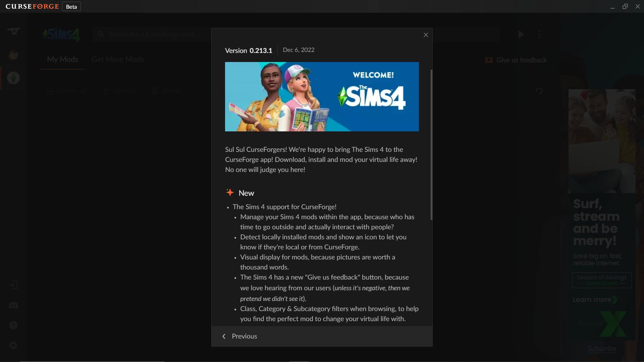This screenshot has width=644, height=362.
Task: Close the release notes dialog
Action: tap(426, 35)
